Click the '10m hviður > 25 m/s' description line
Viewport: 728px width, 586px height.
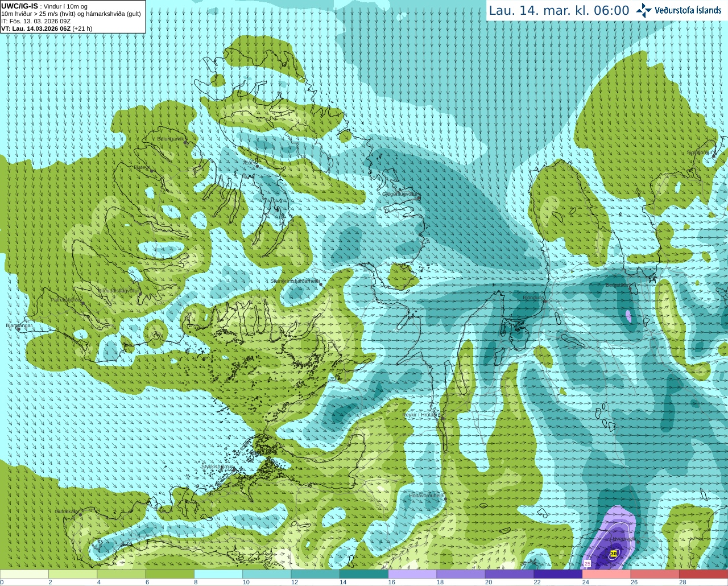pos(71,14)
